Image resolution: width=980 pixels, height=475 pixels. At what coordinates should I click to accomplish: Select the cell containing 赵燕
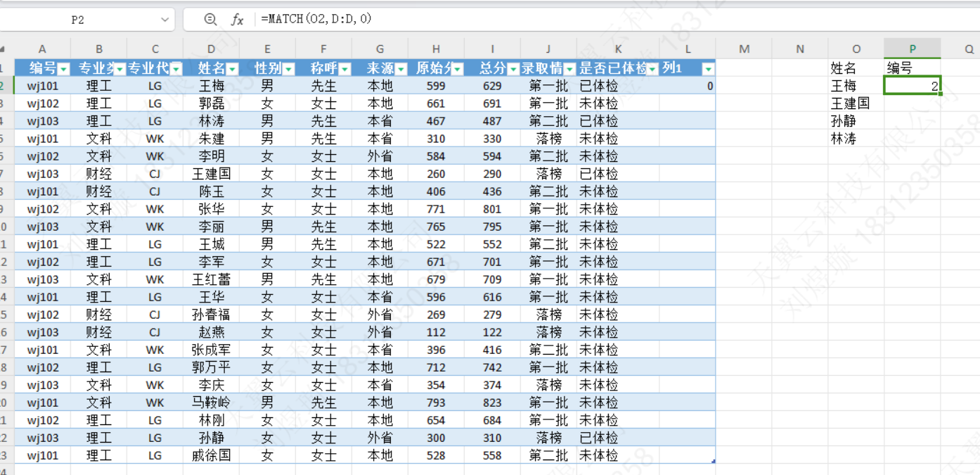(211, 332)
